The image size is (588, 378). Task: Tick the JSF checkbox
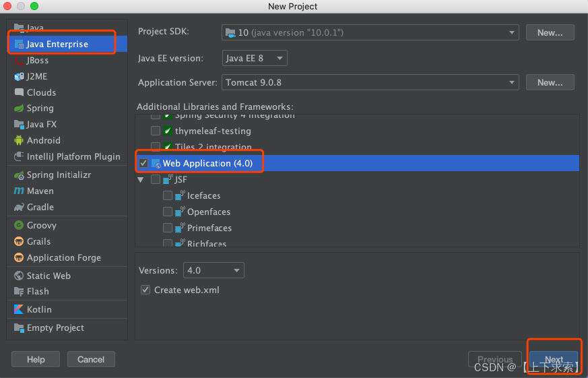156,179
